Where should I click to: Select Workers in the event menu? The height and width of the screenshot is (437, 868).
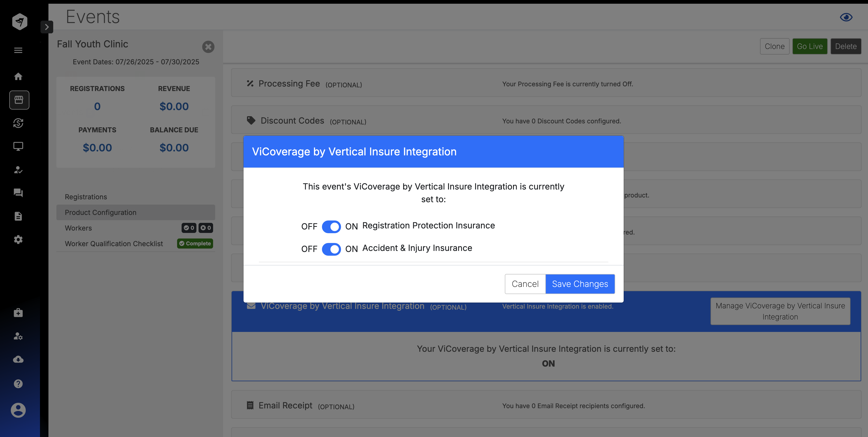click(136, 228)
